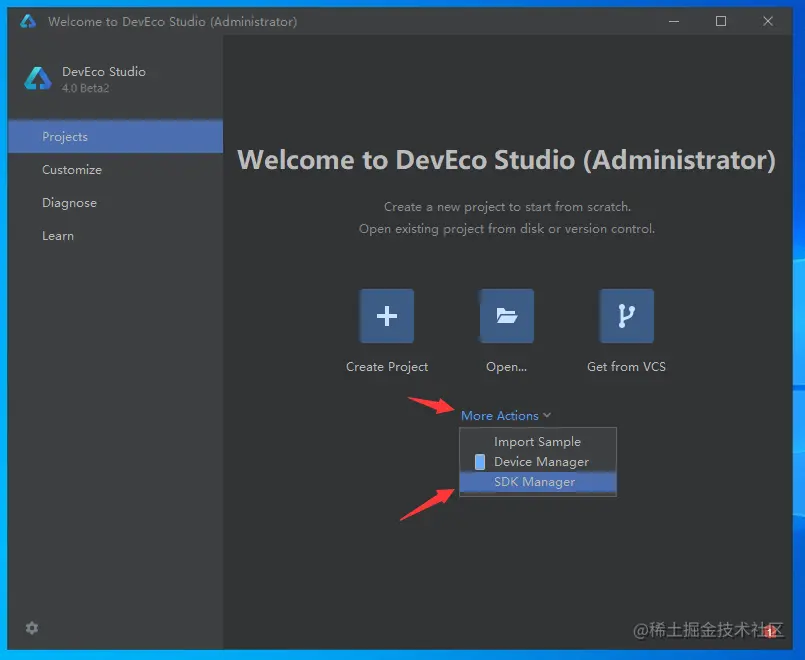The height and width of the screenshot is (660, 805).
Task: Click the Create Project label
Action: (x=387, y=366)
